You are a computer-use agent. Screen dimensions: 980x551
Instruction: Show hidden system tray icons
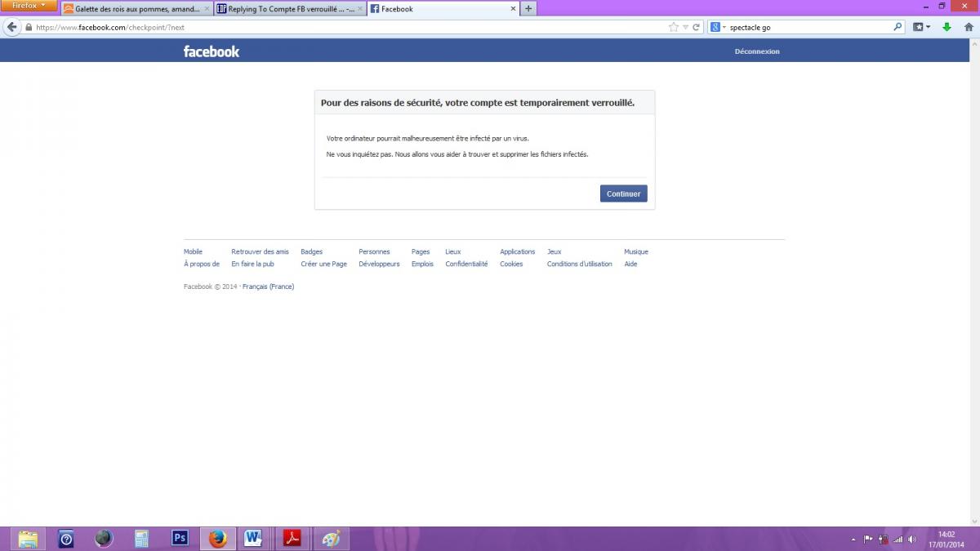coord(853,539)
